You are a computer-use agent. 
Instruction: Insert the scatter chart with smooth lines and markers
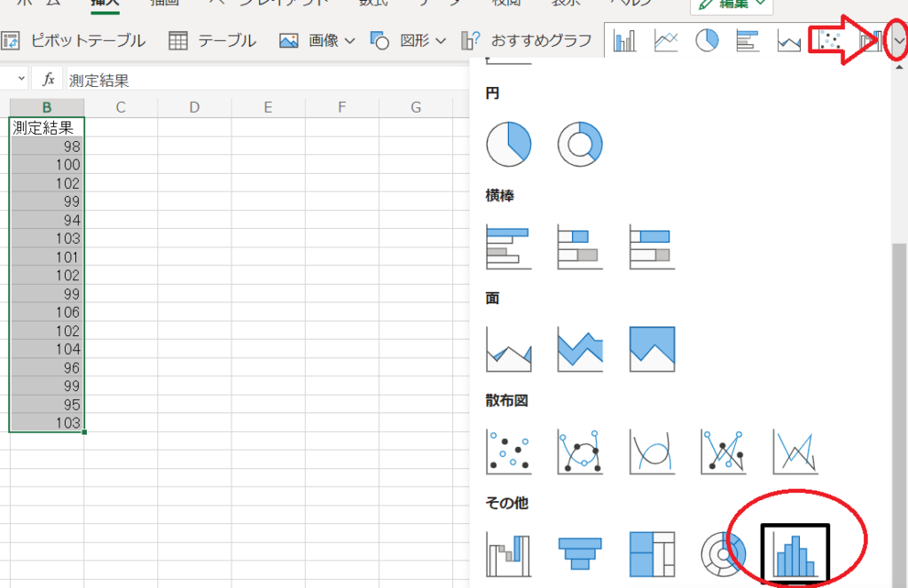(580, 451)
